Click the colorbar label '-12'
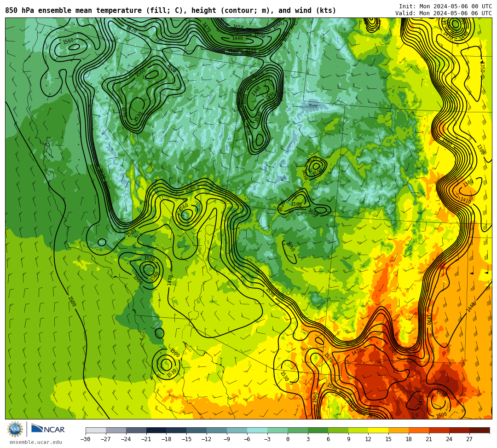Viewport: 497px width, 448px height. (207, 439)
